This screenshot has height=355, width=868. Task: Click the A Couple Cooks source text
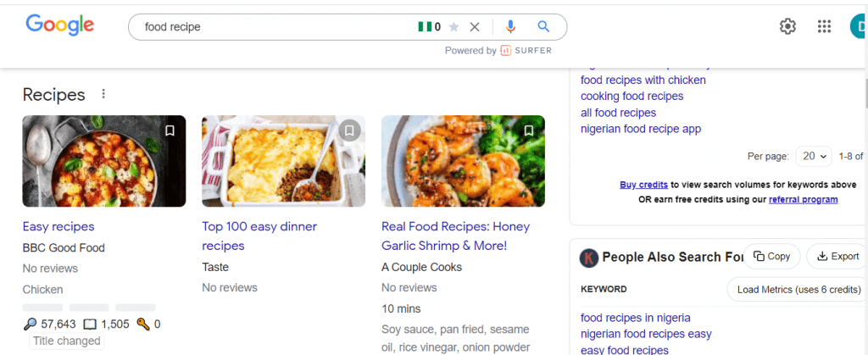pyautogui.click(x=422, y=267)
